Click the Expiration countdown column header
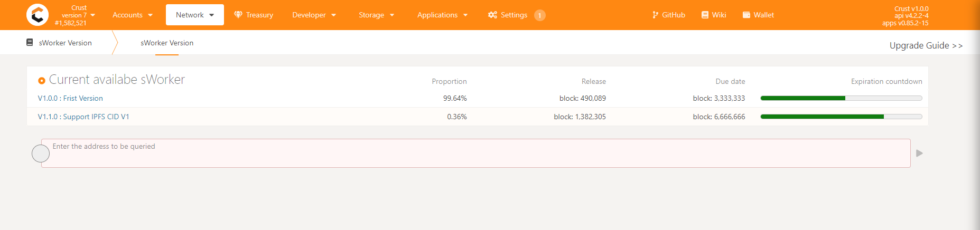 (x=886, y=81)
